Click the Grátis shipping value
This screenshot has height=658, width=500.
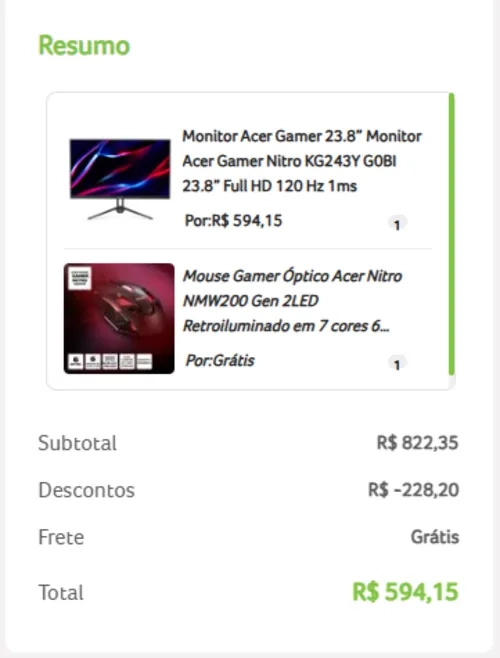coord(435,537)
